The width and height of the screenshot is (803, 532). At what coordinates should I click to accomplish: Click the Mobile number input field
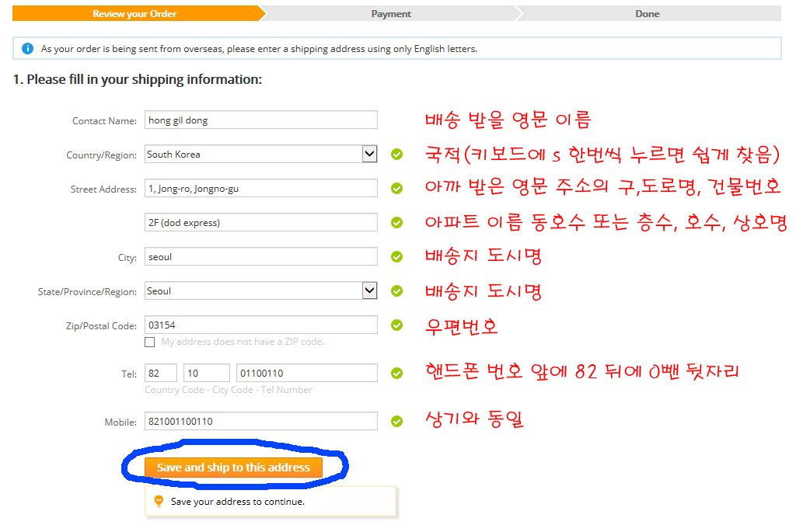260,422
